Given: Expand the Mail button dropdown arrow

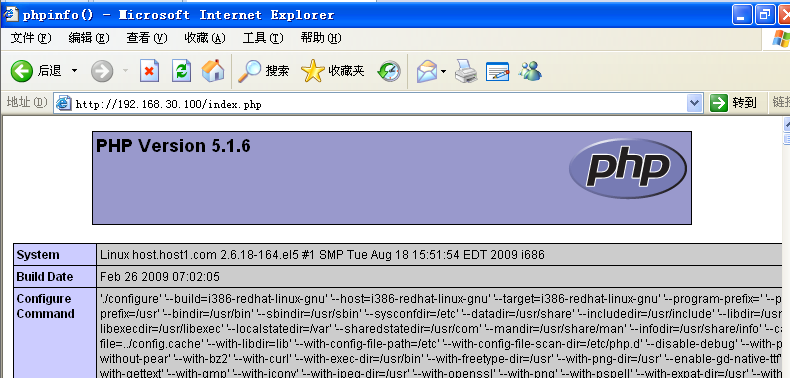Looking at the screenshot, I should coord(443,71).
